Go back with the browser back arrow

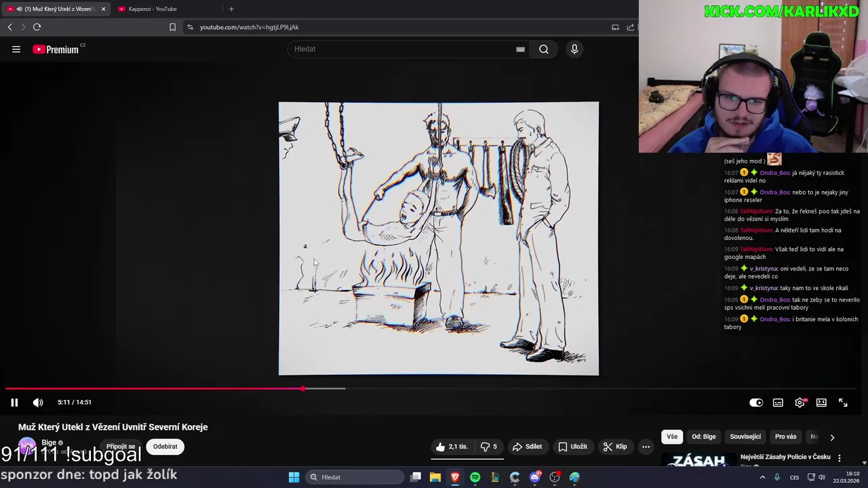pyautogui.click(x=9, y=27)
